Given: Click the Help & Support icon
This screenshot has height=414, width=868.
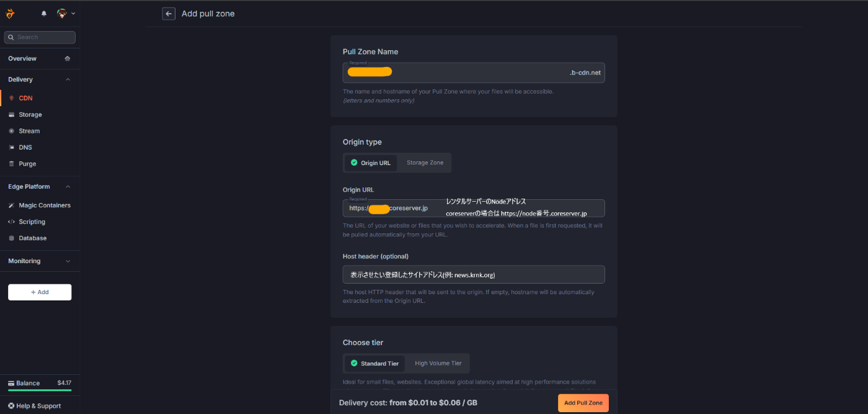Looking at the screenshot, I should click(11, 406).
